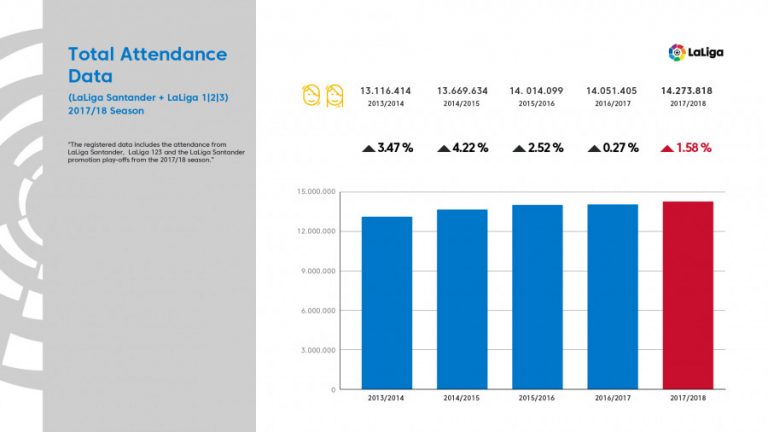Click the red triangle beside 1.58 %
768x432 pixels.
click(x=667, y=148)
